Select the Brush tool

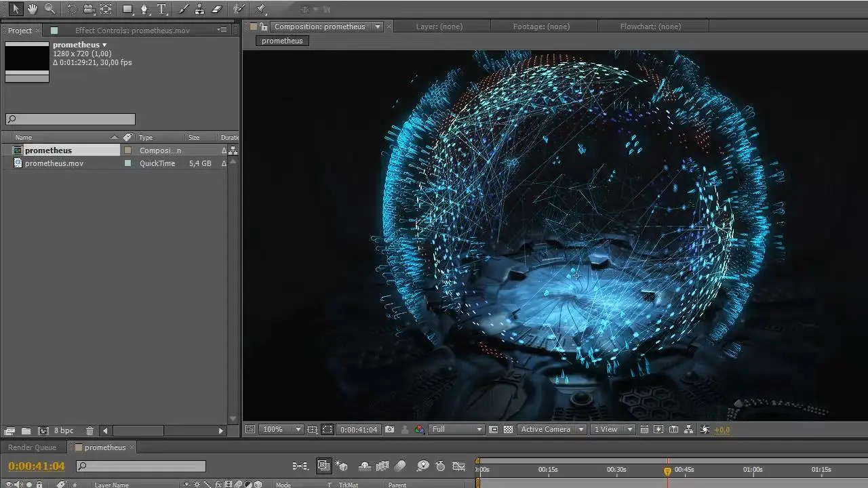(x=183, y=9)
